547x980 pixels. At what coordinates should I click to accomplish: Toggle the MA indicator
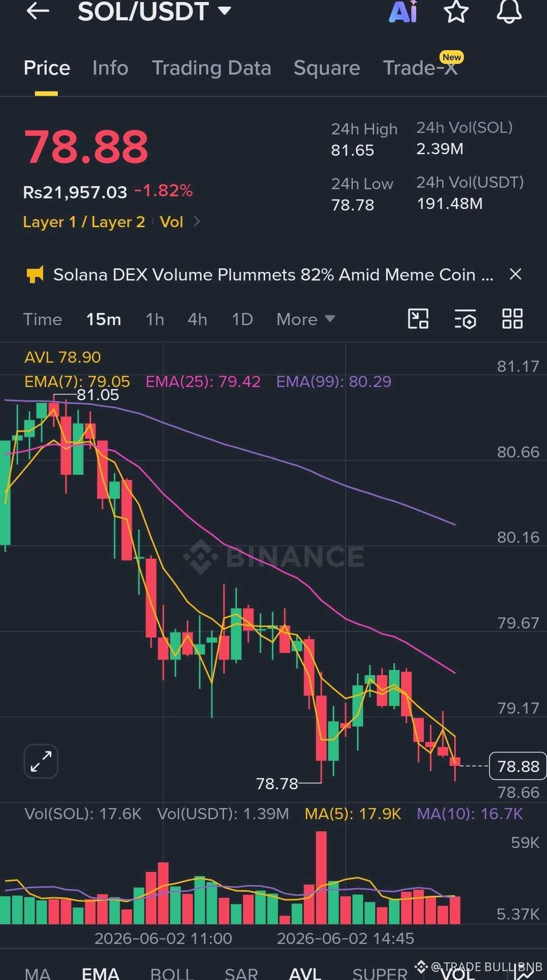coord(38,973)
